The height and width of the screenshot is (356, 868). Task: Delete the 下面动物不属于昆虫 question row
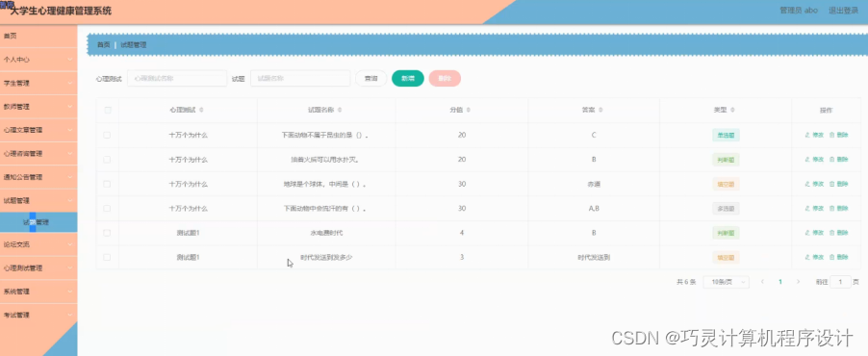point(839,135)
